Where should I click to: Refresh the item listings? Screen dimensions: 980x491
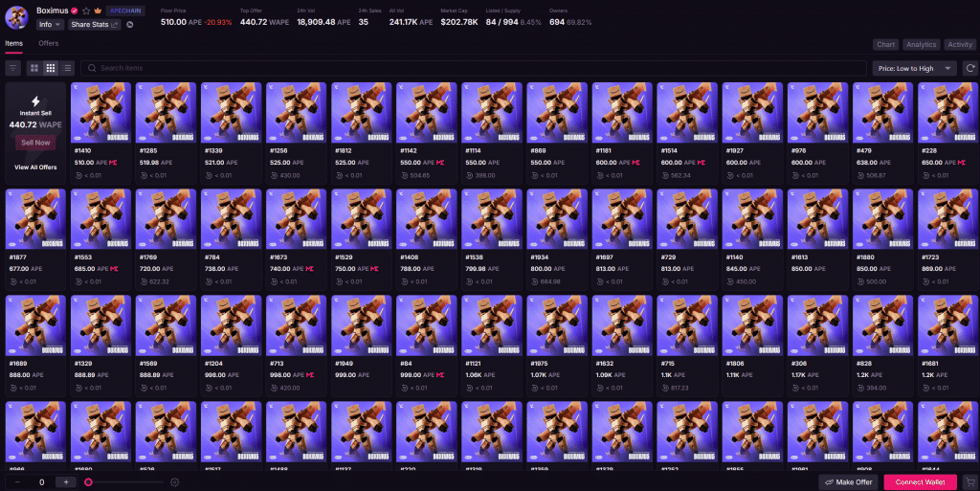[970, 68]
